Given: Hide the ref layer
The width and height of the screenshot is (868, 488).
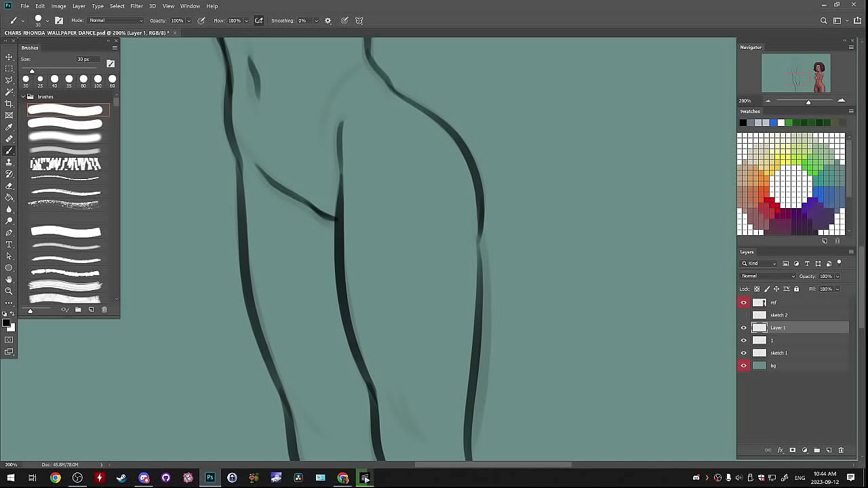Looking at the screenshot, I should (x=744, y=303).
